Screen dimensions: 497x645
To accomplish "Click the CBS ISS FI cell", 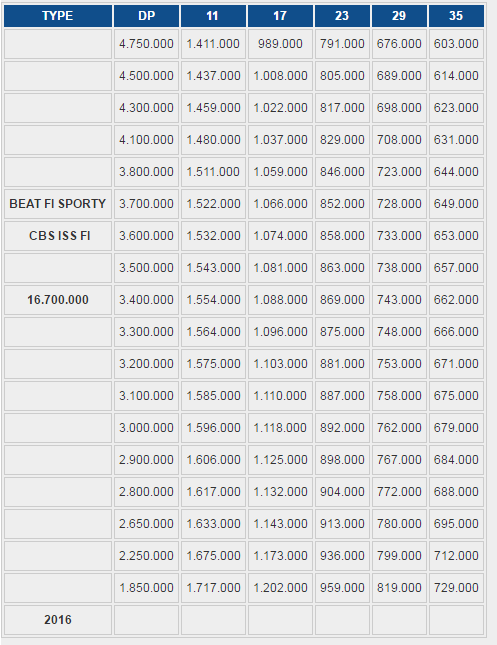I will point(58,236).
